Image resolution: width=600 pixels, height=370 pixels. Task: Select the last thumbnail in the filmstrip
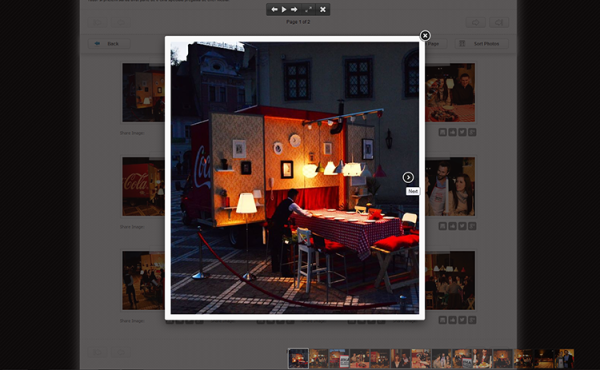click(564, 359)
